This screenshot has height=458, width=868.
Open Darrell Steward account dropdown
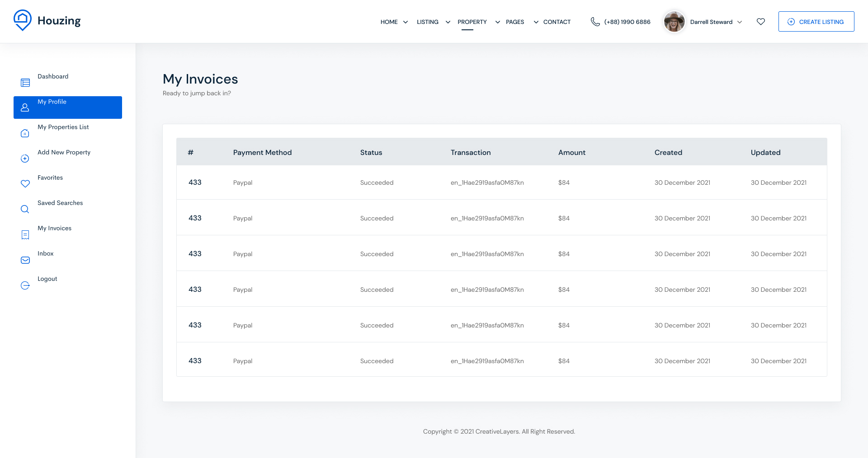[x=740, y=22]
